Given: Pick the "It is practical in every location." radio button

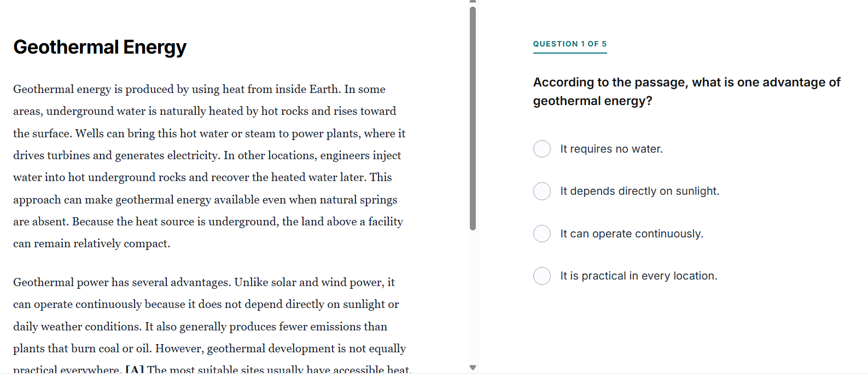Looking at the screenshot, I should click(x=542, y=276).
